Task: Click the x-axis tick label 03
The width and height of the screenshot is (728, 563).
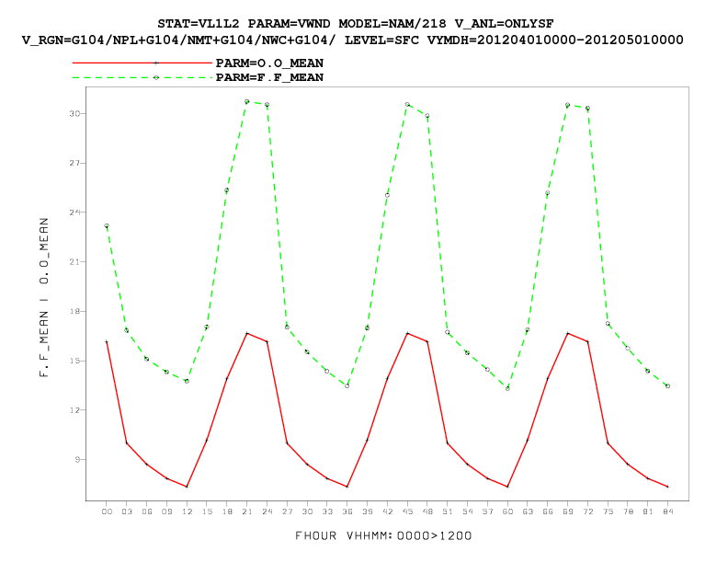Action: pos(127,511)
